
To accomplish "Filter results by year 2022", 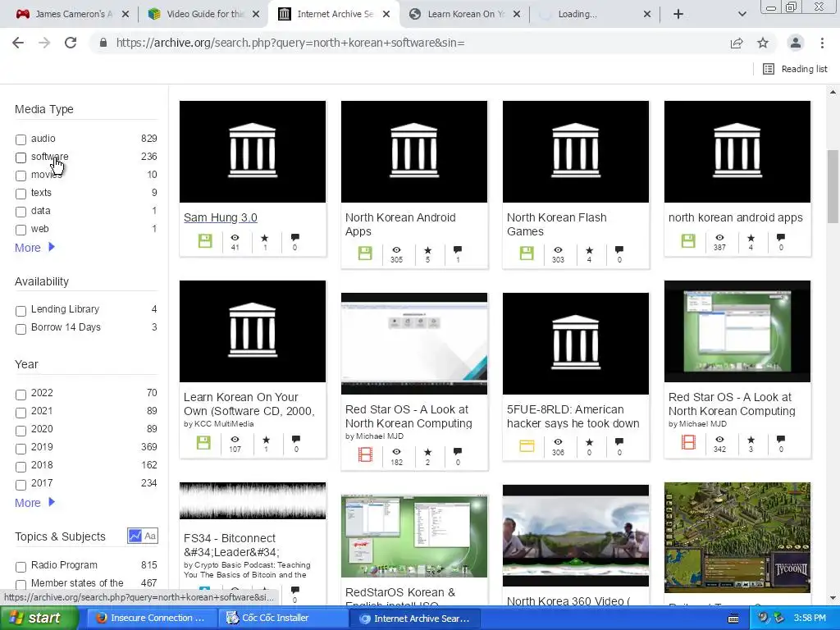I will pyautogui.click(x=21, y=395).
